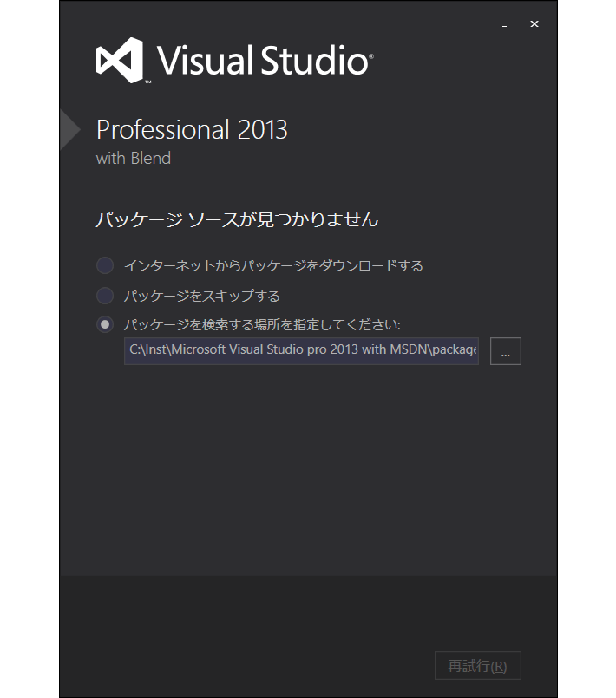Click the 'パッケージを検索する場所を指定してください:' label
The width and height of the screenshot is (616, 698).
pyautogui.click(x=262, y=324)
